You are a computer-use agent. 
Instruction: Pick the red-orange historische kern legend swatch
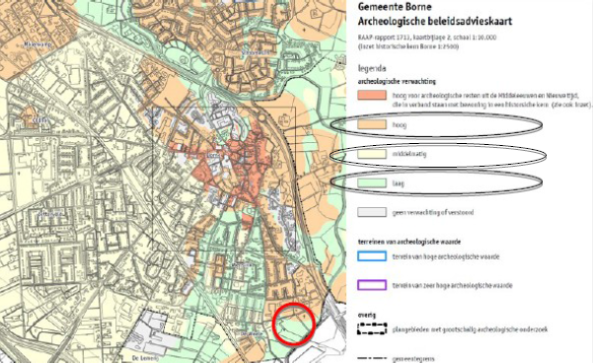tap(372, 96)
